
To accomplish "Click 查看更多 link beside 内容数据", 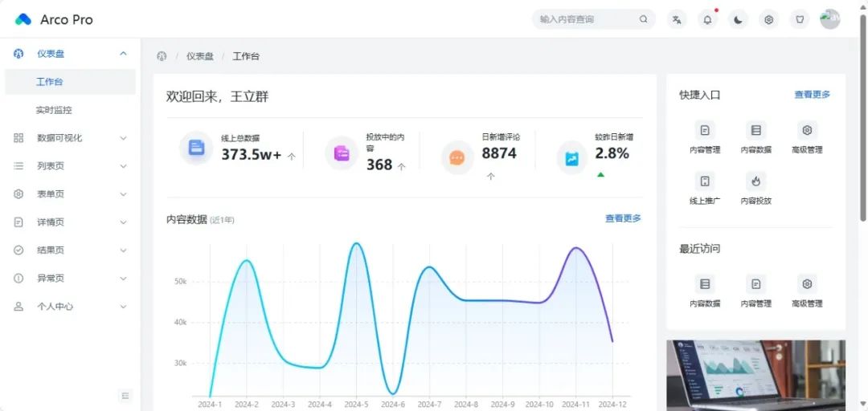I will coord(623,218).
